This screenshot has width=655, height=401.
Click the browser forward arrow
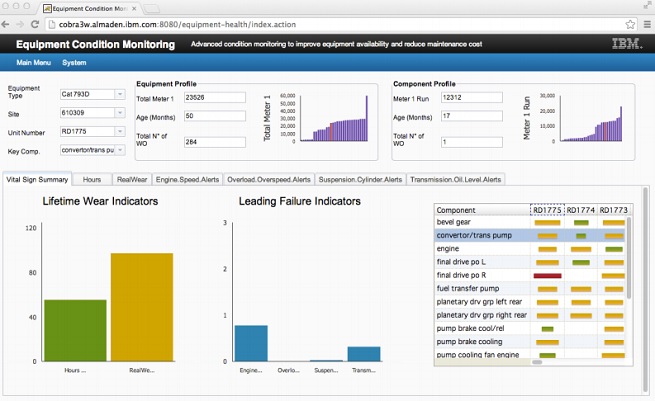click(20, 24)
